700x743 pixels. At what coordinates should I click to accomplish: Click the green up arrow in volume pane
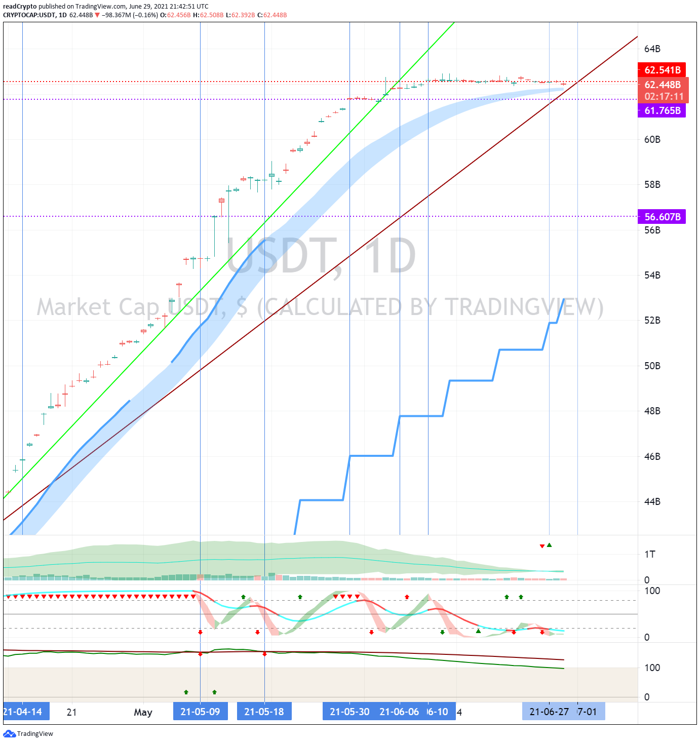point(549,545)
